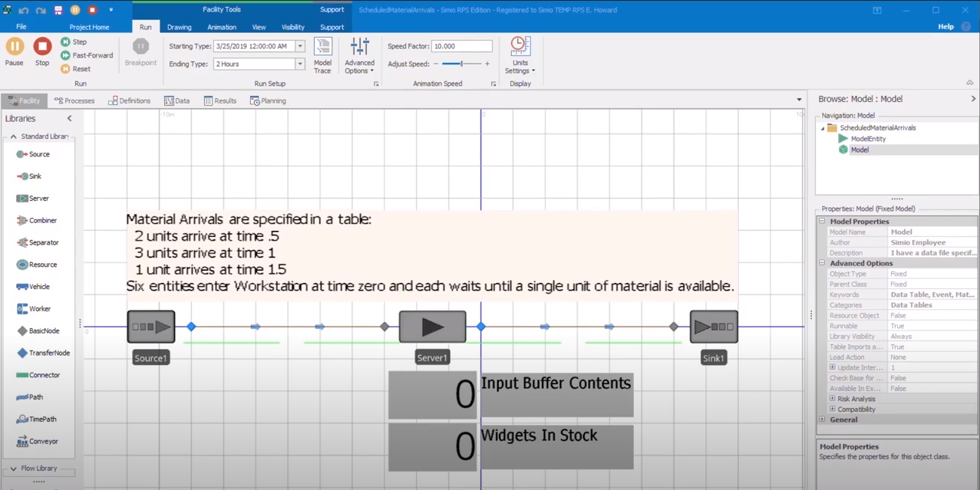Viewport: 980px width, 490px height.
Task: Switch to the Animation ribbon tab
Action: (x=222, y=27)
